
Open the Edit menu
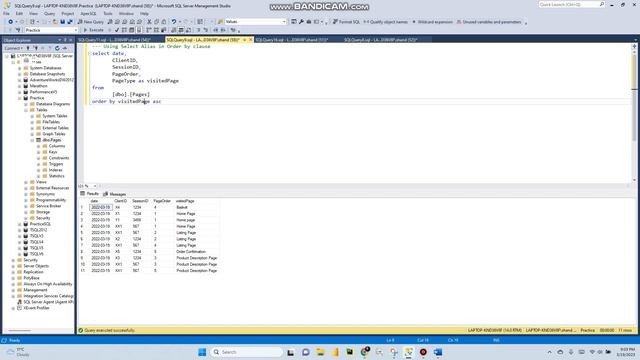tap(19, 13)
